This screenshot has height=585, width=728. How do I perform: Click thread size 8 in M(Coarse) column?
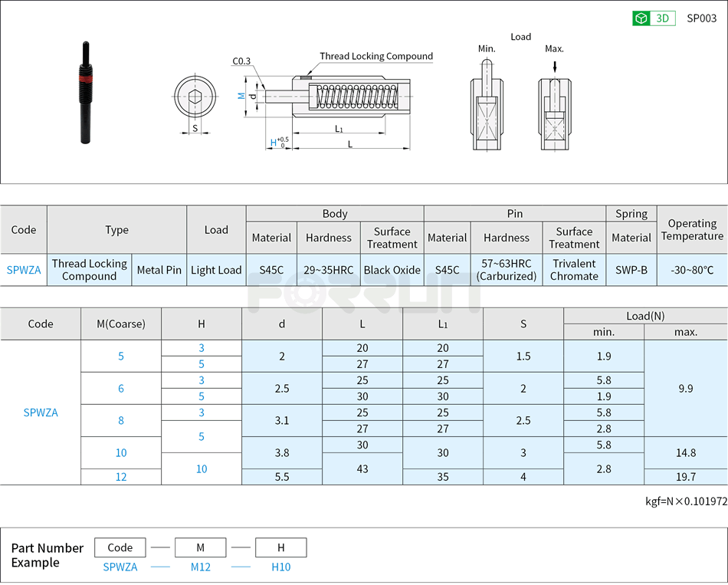[120, 420]
